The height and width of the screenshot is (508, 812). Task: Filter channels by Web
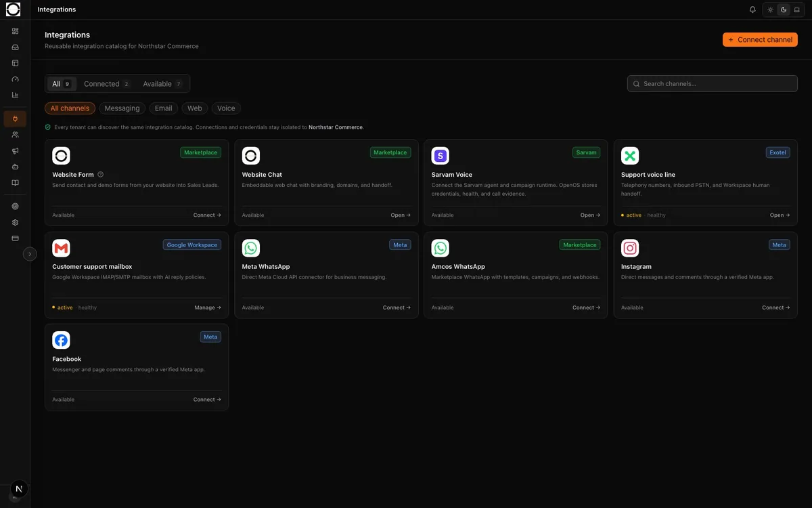tap(194, 108)
